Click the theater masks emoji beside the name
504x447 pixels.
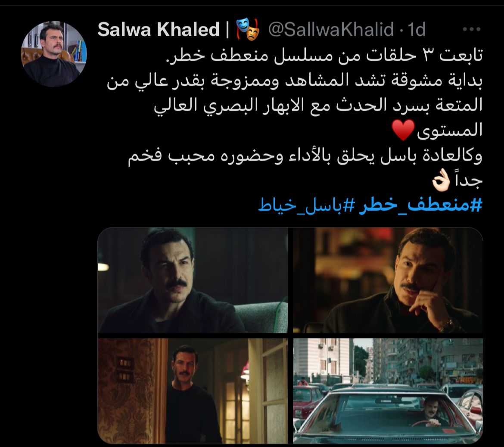pyautogui.click(x=248, y=29)
